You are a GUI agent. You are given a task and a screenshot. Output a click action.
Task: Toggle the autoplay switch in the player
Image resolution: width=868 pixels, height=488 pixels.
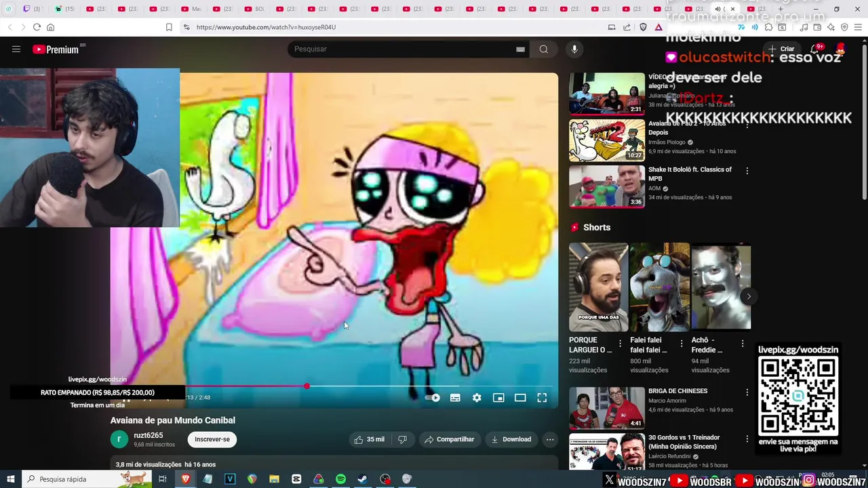coord(433,398)
